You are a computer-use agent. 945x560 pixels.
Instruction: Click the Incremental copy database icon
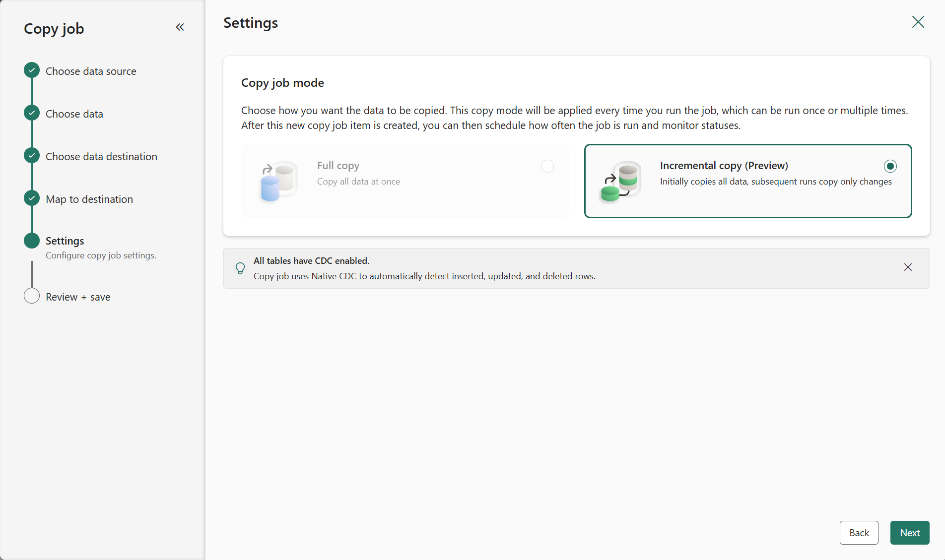coord(621,181)
